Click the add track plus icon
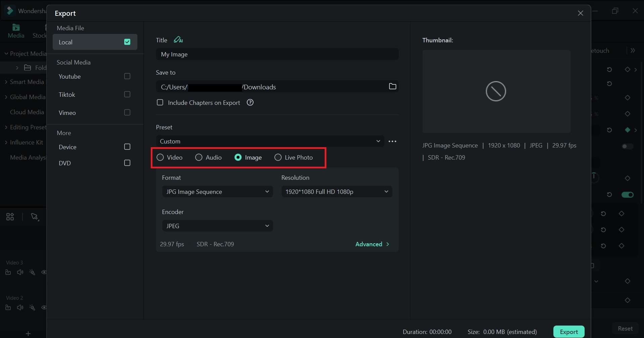The width and height of the screenshot is (644, 338). [x=28, y=334]
